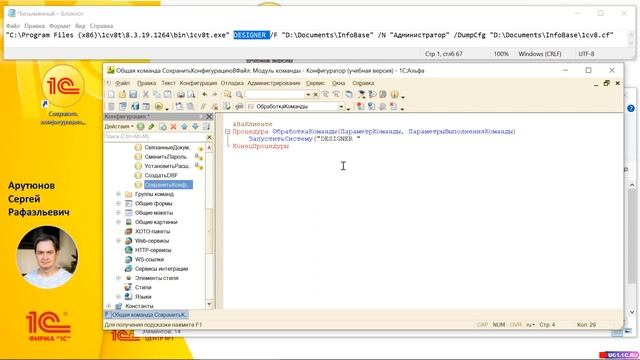Click the About info icon in toolbar
The width and height of the screenshot is (640, 360).
394,95
